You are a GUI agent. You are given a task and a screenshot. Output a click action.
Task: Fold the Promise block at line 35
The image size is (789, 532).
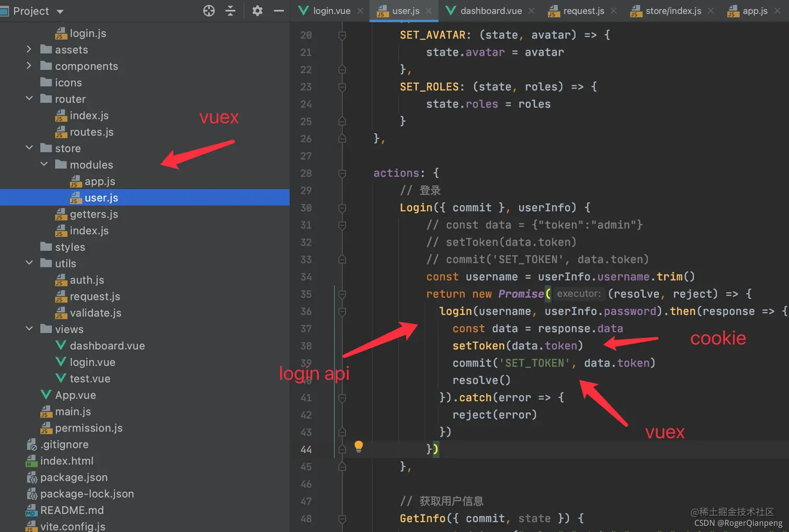tap(342, 294)
